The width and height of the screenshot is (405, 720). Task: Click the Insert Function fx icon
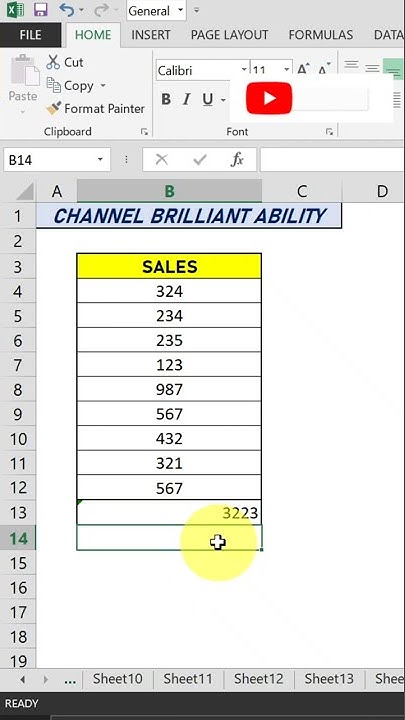[237, 160]
